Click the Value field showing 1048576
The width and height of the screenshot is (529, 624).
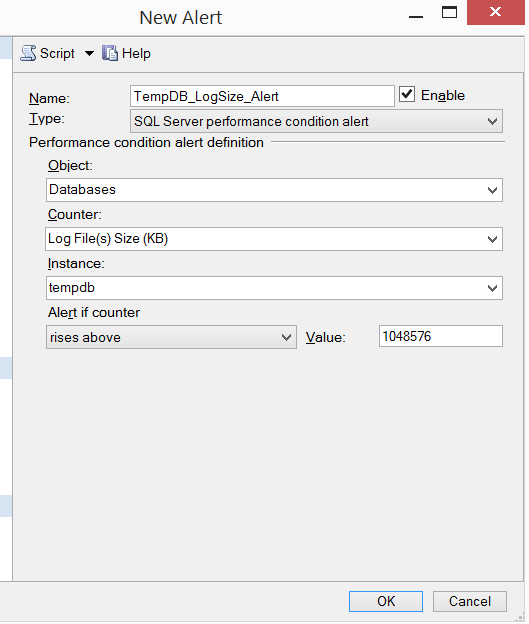441,336
